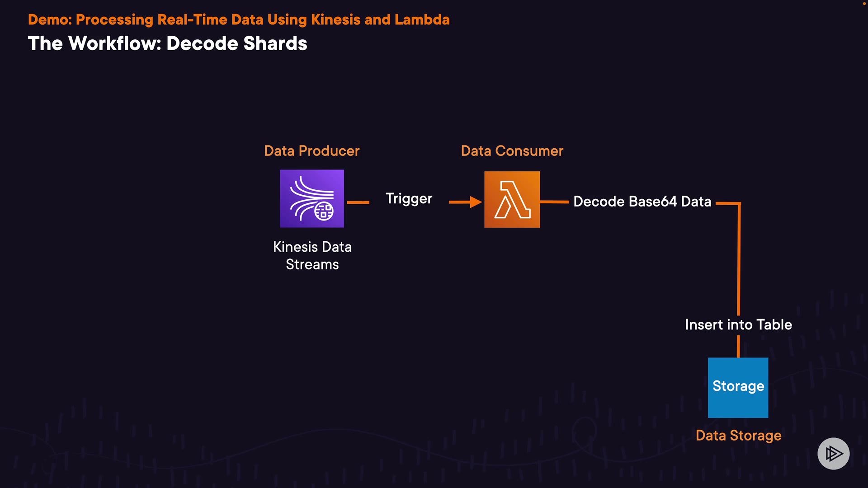This screenshot has height=488, width=868.
Task: Select The Workflow: Decode Shards heading
Action: 167,43
